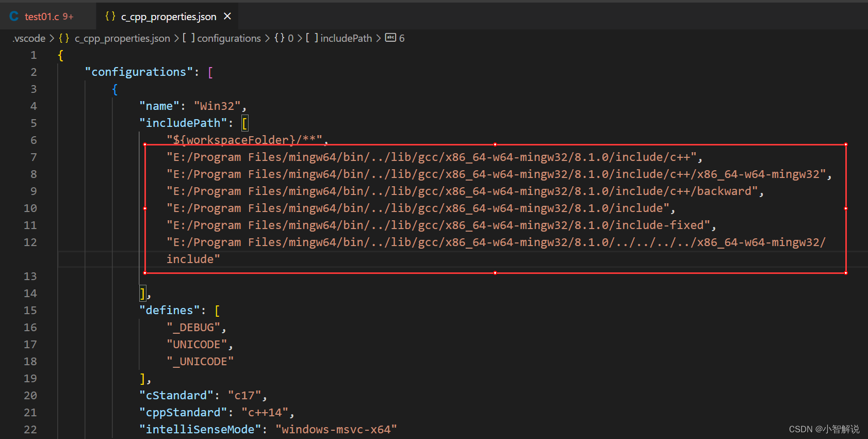Click the "cStandard" key
This screenshot has height=439, width=868.
pyautogui.click(x=176, y=396)
